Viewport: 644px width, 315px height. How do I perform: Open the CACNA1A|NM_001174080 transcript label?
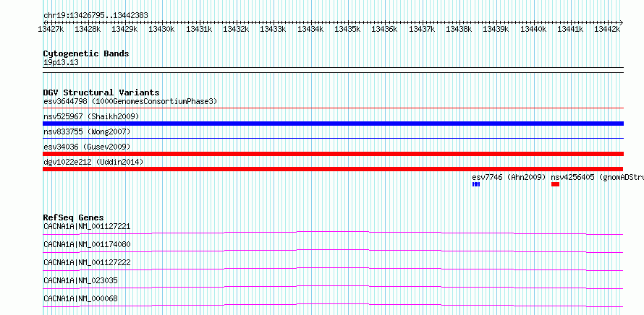87,244
